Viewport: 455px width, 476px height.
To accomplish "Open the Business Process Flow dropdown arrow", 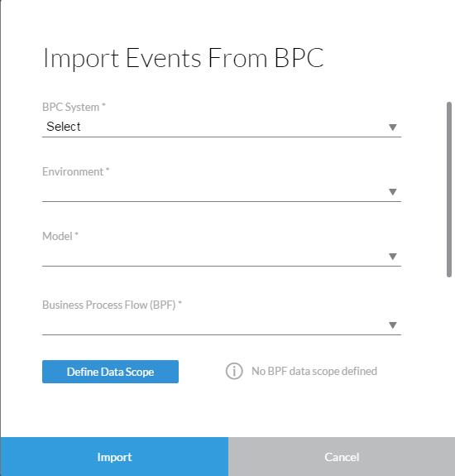I will [392, 325].
